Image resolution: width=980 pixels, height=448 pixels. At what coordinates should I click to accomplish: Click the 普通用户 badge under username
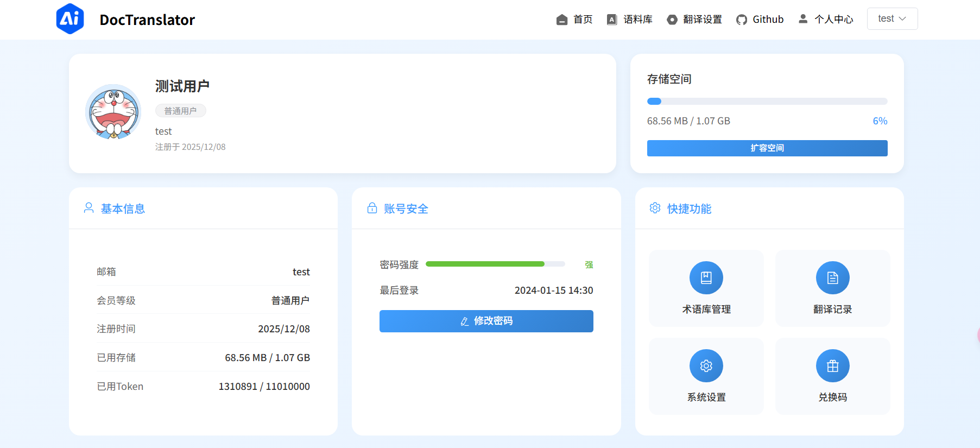coord(181,111)
